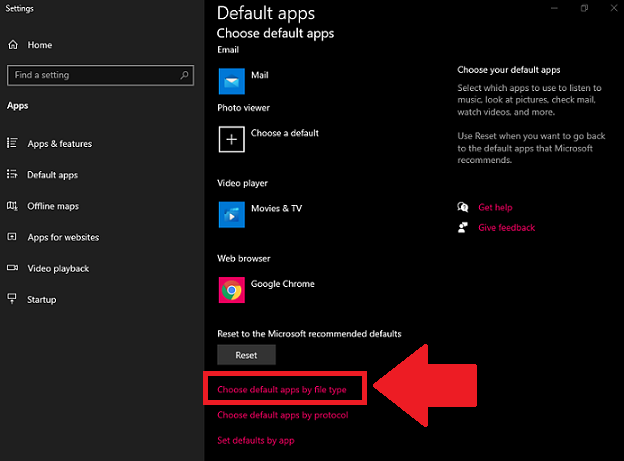Open Offline maps settings page

pos(53,206)
